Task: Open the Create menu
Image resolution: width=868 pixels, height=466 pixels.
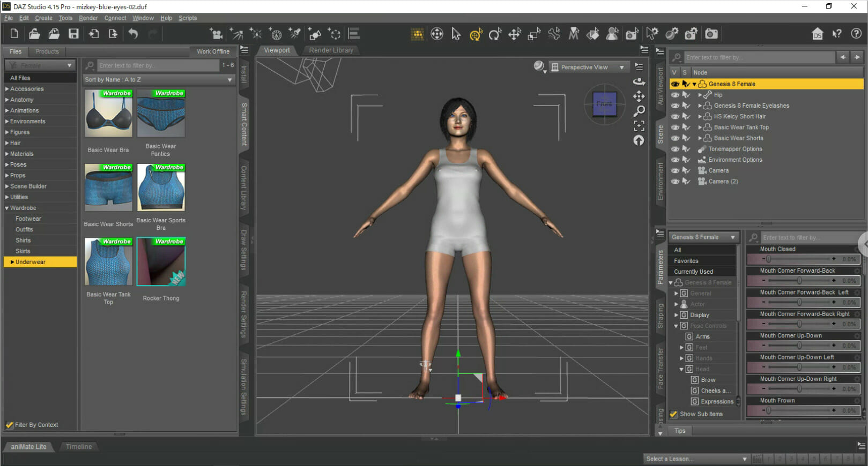Action: pos(44,18)
